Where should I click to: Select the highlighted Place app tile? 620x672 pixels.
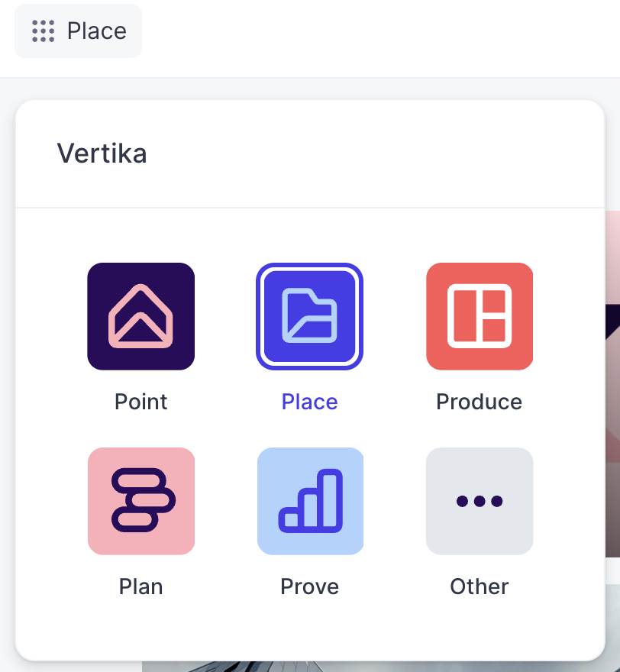point(309,316)
